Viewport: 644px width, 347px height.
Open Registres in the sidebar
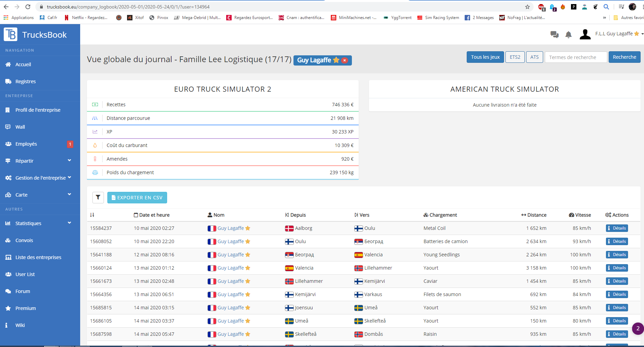click(25, 81)
